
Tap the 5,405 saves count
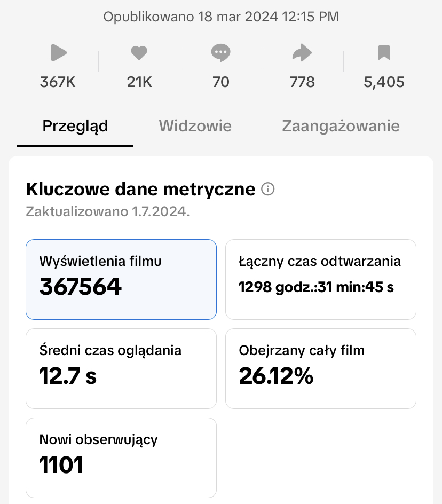[x=384, y=82]
